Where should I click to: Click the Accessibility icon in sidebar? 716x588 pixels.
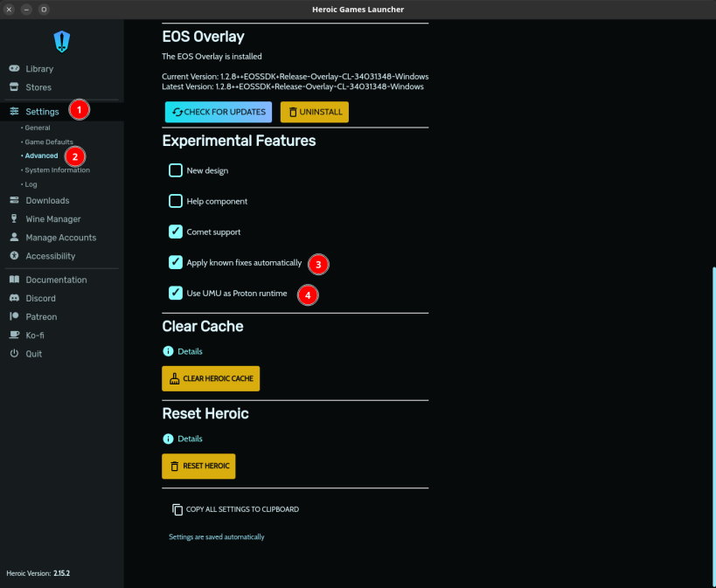(x=14, y=256)
